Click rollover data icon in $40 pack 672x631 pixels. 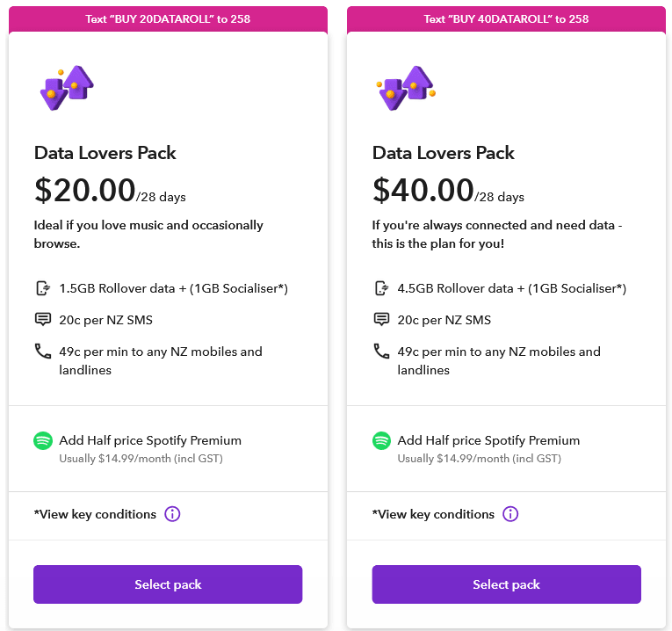pyautogui.click(x=381, y=288)
